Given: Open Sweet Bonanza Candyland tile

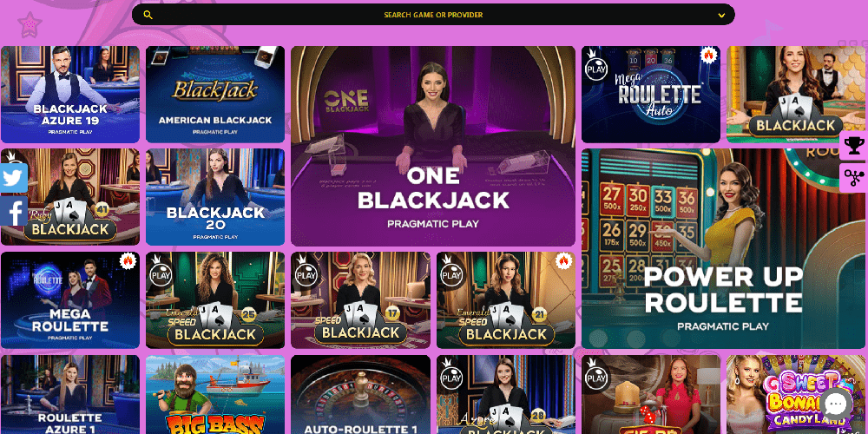Looking at the screenshot, I should click(x=796, y=394).
